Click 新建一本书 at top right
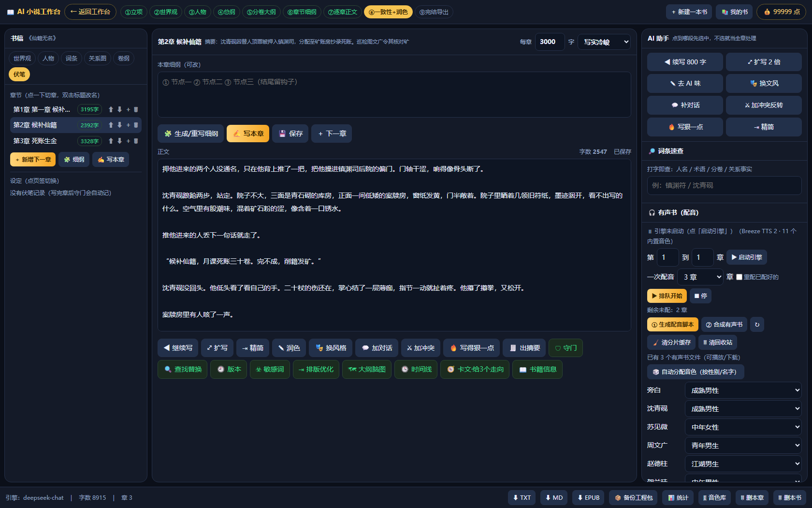The image size is (812, 508). tap(689, 12)
